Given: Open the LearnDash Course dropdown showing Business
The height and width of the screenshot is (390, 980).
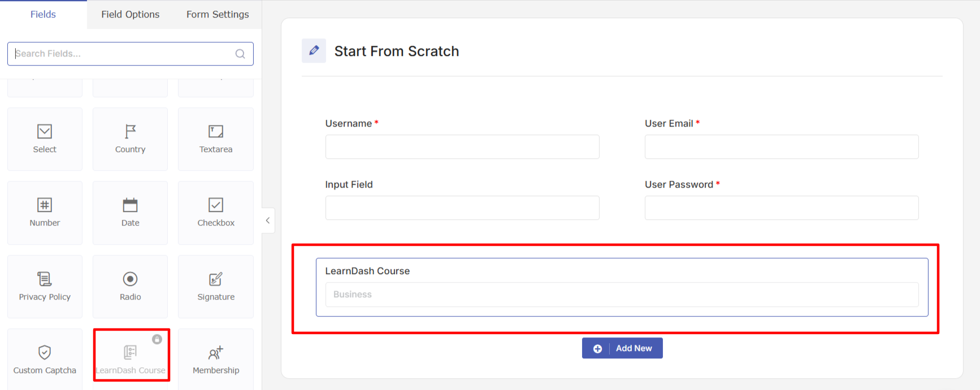Looking at the screenshot, I should pos(622,294).
